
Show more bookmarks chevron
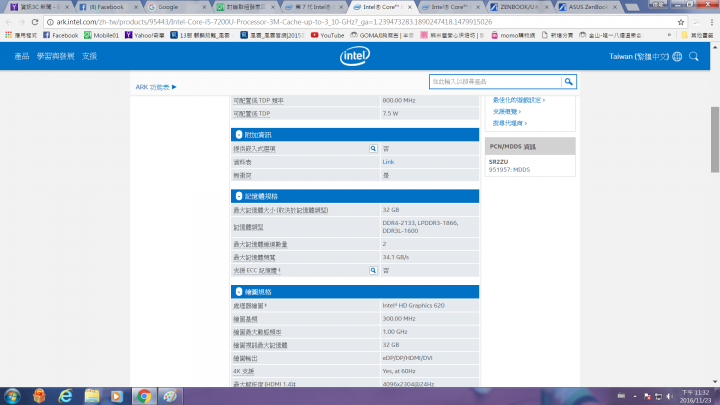(x=669, y=35)
